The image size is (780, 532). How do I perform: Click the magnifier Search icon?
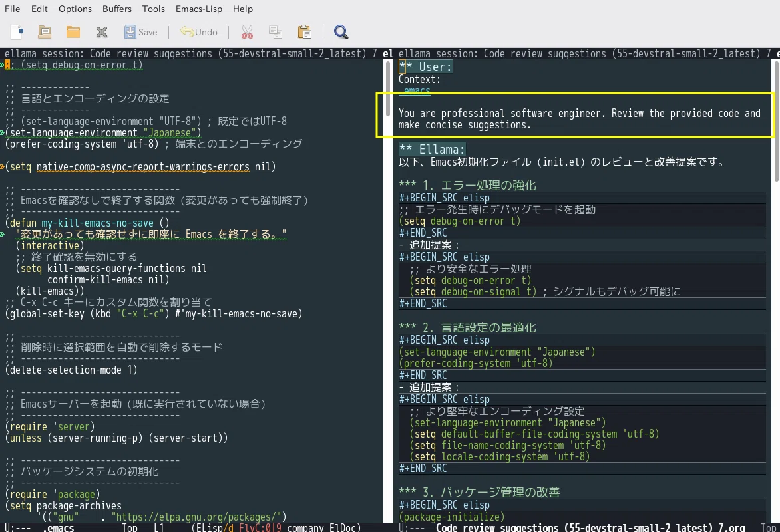(341, 32)
